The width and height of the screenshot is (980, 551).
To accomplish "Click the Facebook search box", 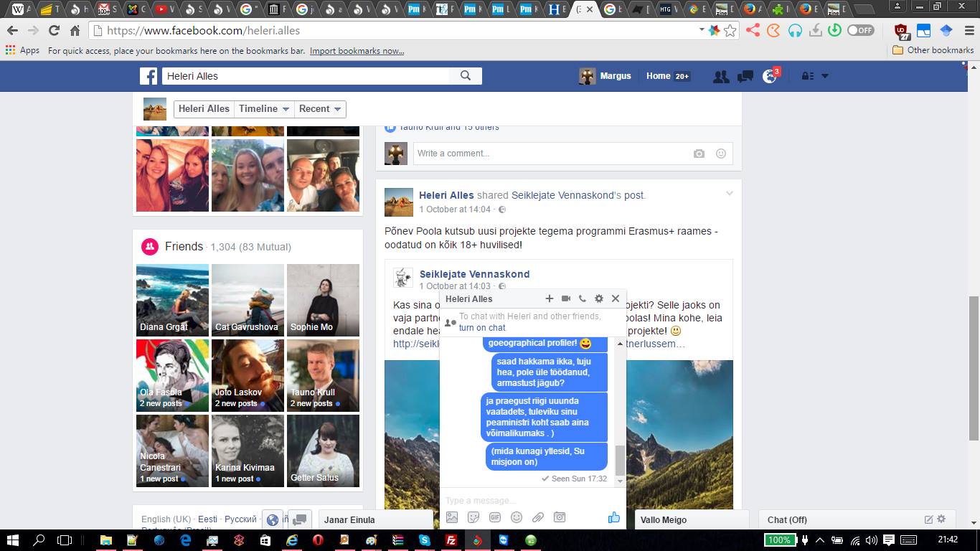I will click(306, 76).
